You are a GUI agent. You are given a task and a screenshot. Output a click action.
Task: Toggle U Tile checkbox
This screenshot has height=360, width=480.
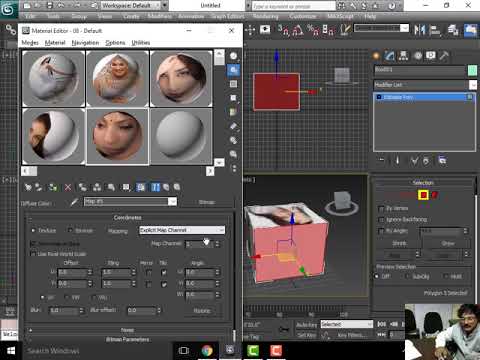click(x=164, y=273)
